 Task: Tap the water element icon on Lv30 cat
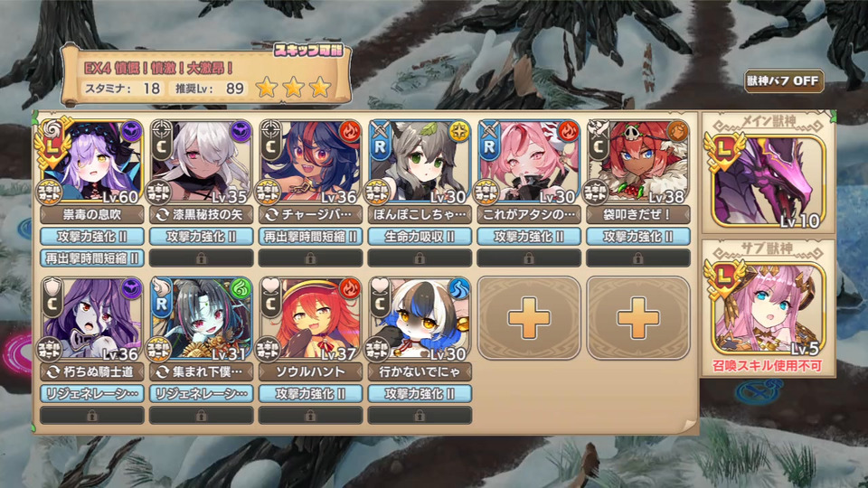[x=459, y=289]
